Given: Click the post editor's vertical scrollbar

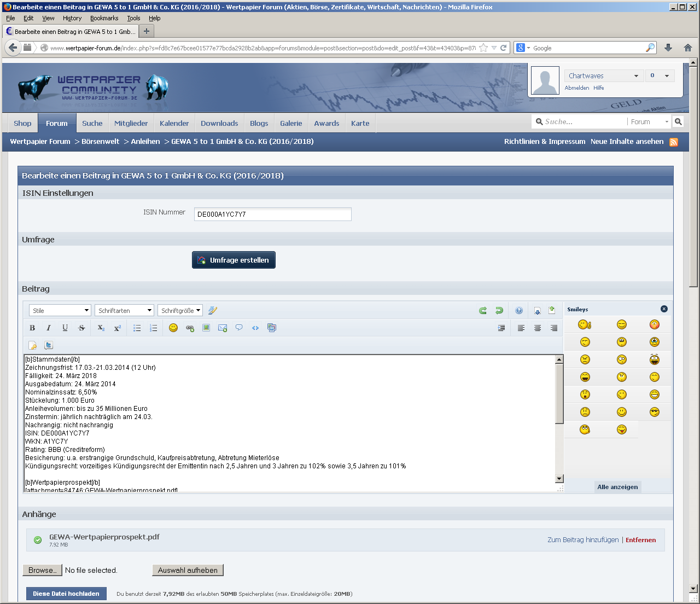Looking at the screenshot, I should (x=559, y=419).
